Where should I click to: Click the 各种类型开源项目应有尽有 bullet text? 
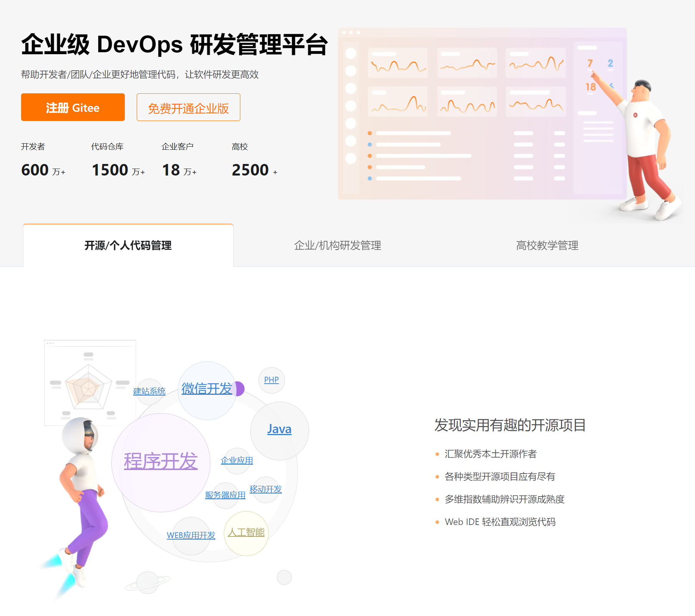coord(500,477)
